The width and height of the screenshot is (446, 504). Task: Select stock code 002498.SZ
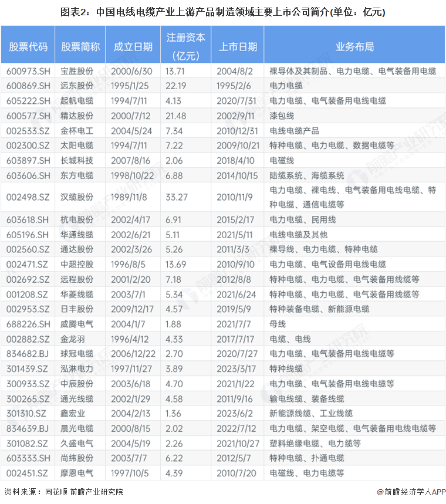click(28, 197)
